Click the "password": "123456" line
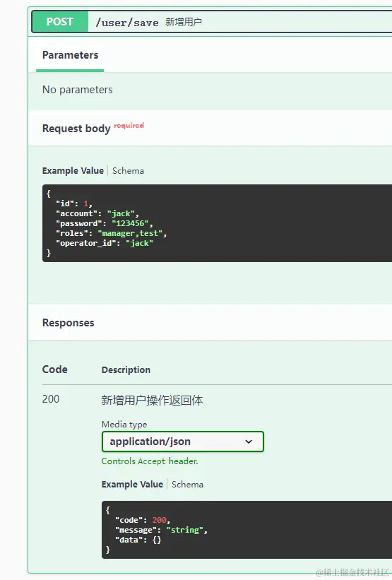Image resolution: width=392 pixels, height=580 pixels. coord(105,223)
